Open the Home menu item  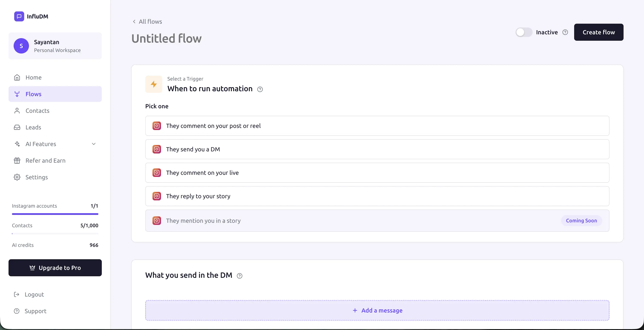[x=55, y=77]
